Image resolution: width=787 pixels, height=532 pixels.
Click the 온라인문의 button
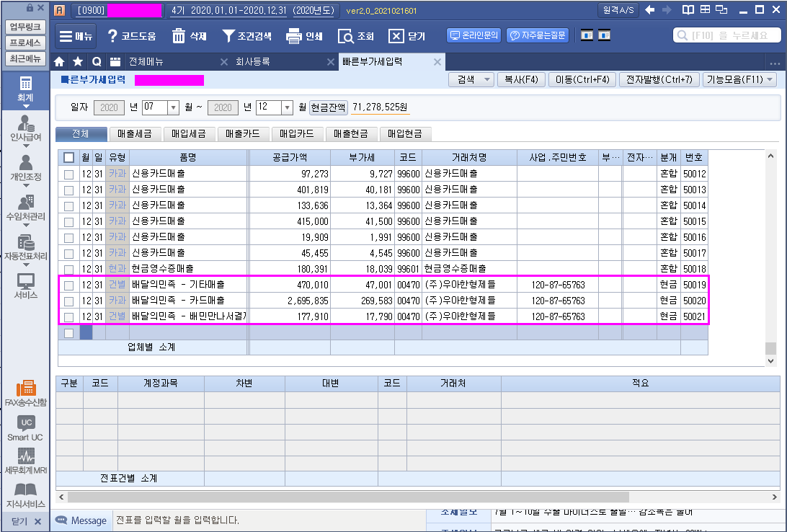pos(473,35)
